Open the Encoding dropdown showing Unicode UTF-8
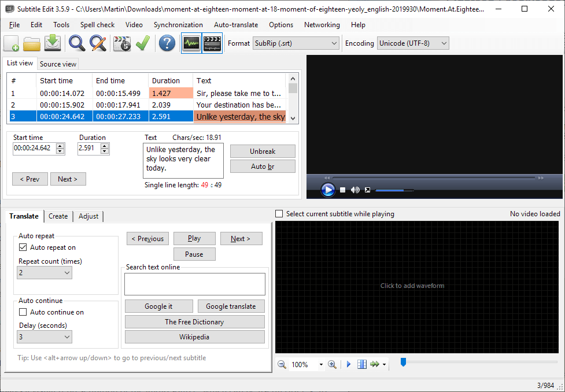Image resolution: width=565 pixels, height=392 pixels. [411, 43]
